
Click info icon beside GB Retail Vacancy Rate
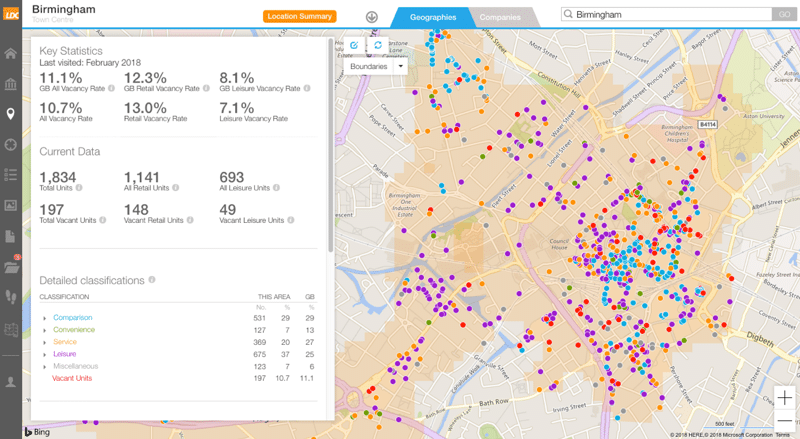206,88
